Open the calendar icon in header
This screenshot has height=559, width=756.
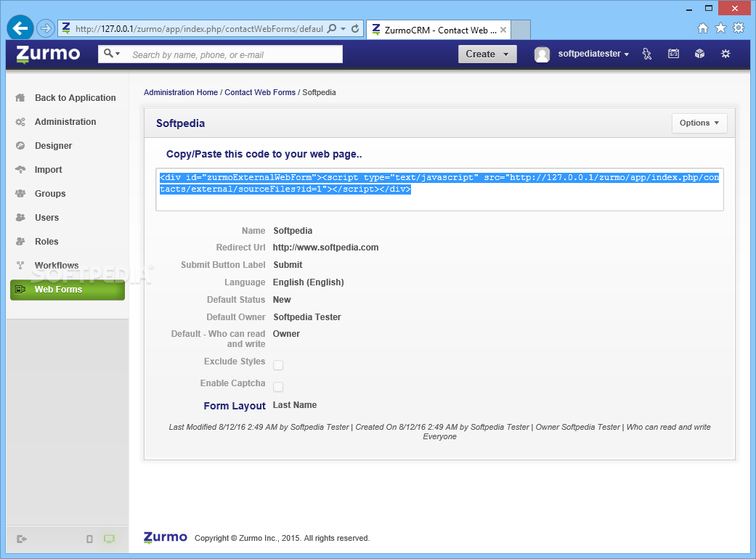(673, 54)
